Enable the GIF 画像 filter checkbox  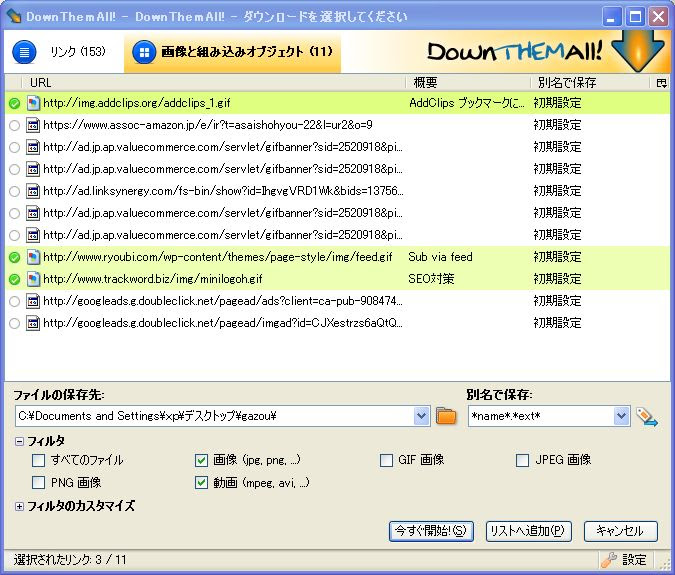point(386,461)
